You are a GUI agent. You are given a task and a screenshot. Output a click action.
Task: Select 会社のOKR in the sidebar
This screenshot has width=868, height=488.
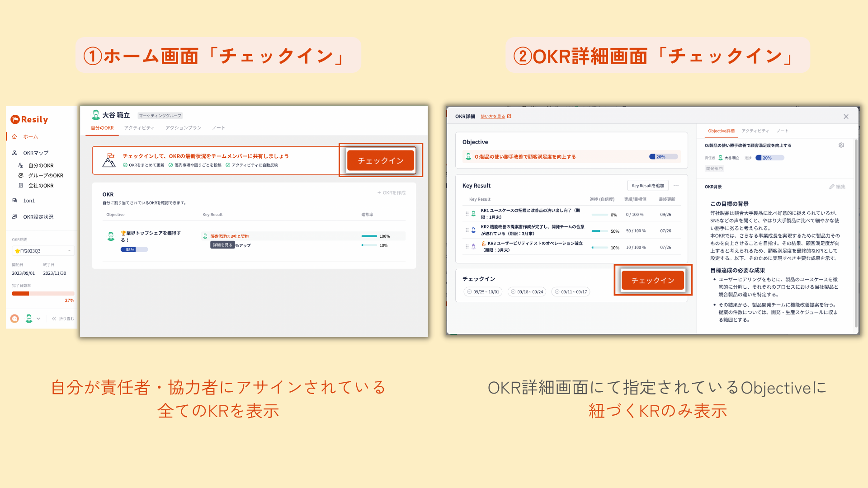(x=41, y=185)
